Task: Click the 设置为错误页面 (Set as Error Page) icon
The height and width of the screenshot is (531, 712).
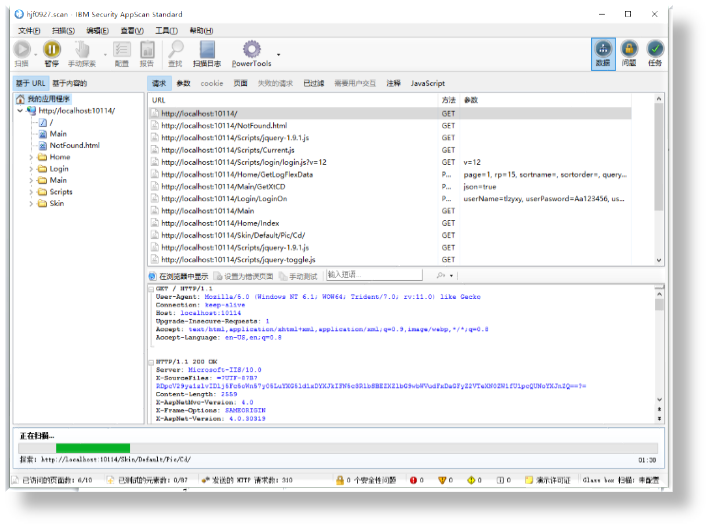Action: (218, 276)
